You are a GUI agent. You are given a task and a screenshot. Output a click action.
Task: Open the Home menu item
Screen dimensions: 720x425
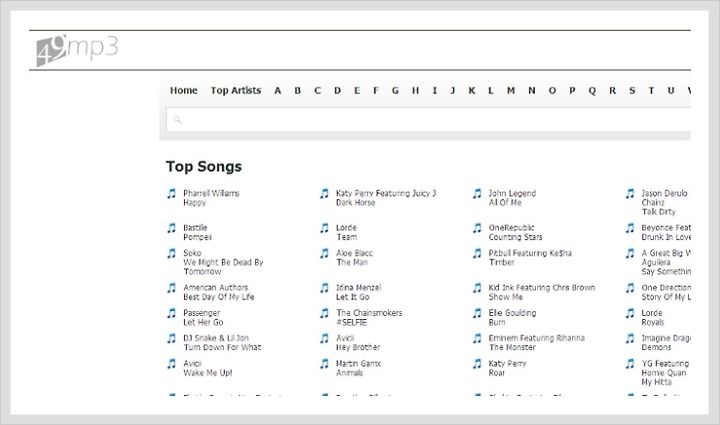184,90
